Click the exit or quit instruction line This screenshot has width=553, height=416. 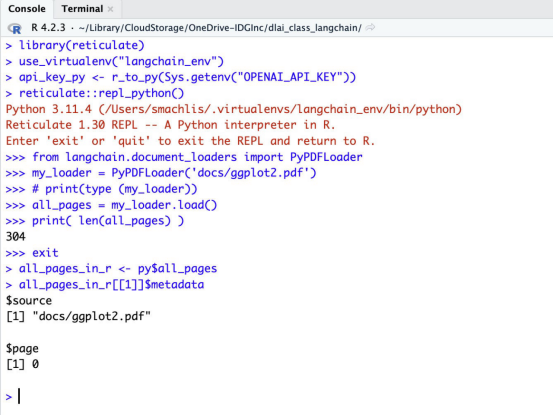[190, 141]
